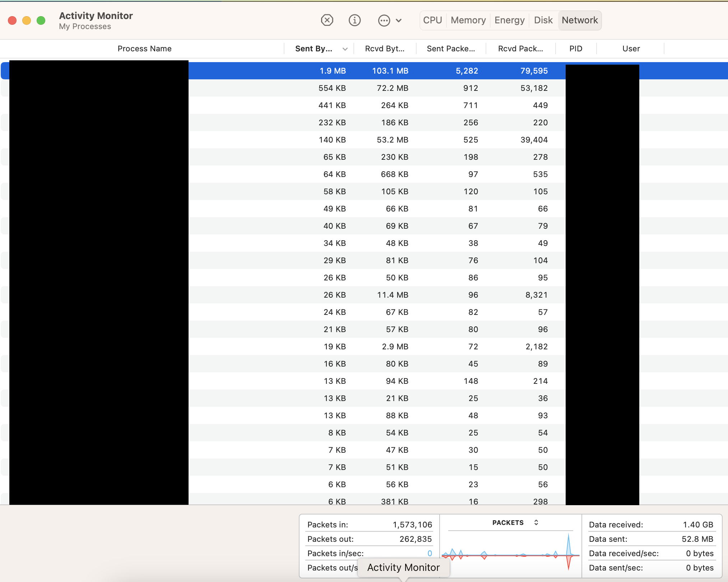Click the Network tab icon

(x=578, y=20)
